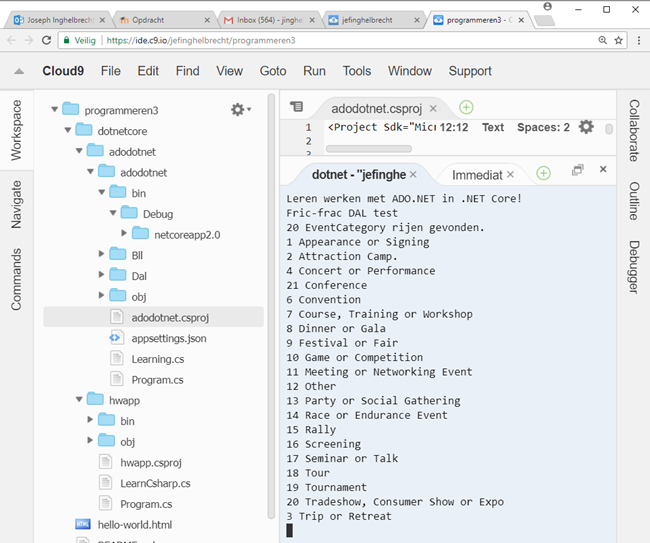Open the workspace tree settings gear
The width and height of the screenshot is (650, 543).
[x=240, y=109]
